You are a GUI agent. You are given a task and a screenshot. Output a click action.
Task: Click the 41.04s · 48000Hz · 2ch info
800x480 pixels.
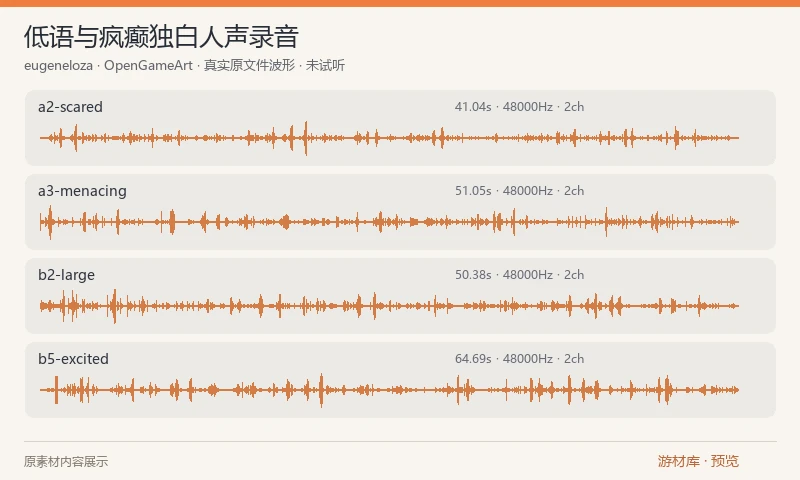(519, 107)
